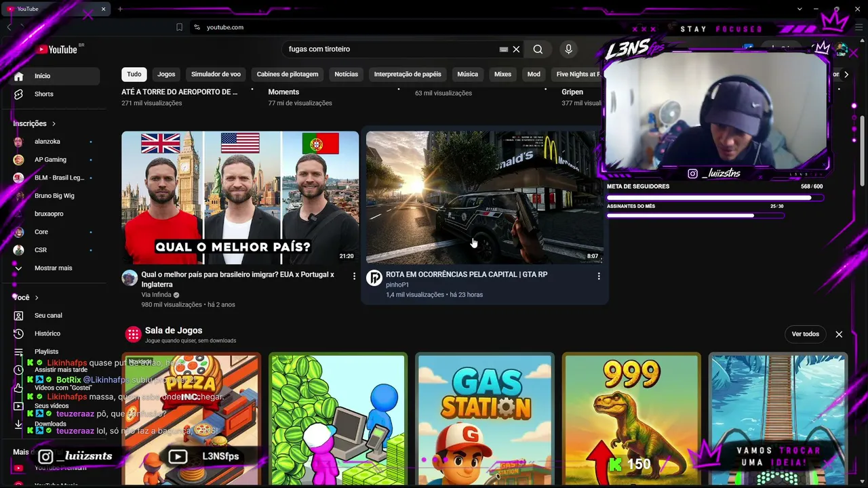Screen dimensions: 868x488
Task: Click the Gripen video title text
Action: point(572,92)
